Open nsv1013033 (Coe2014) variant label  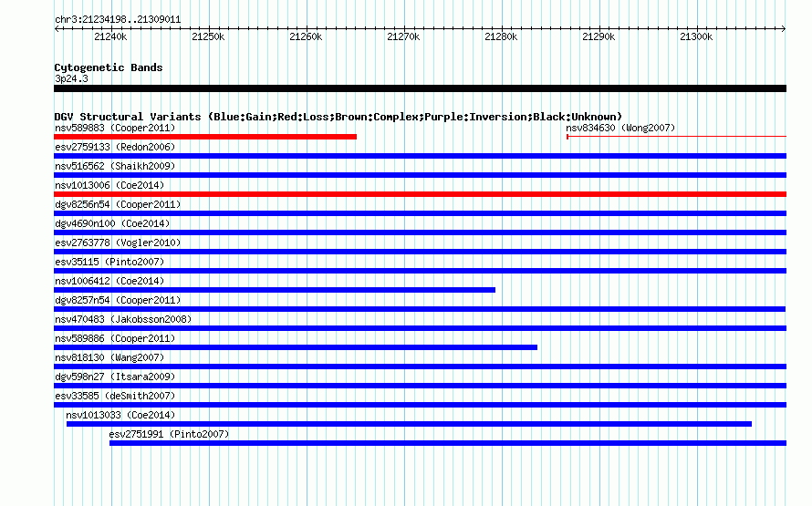[x=120, y=415]
